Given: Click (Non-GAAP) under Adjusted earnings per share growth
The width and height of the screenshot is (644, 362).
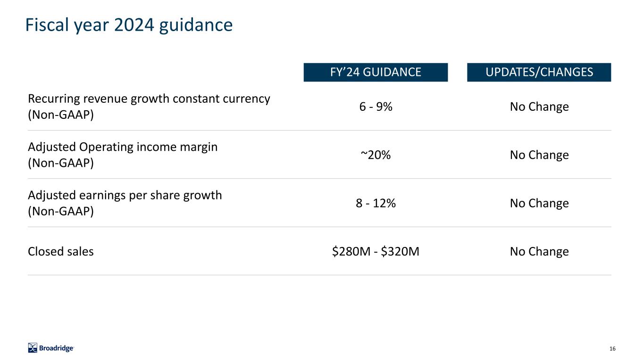Looking at the screenshot, I should (x=61, y=211).
